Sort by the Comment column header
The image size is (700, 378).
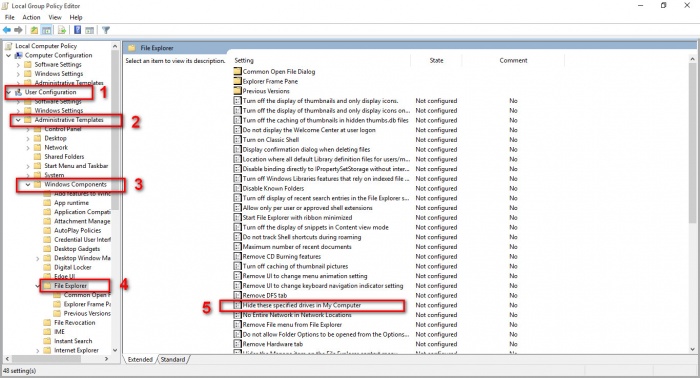(513, 60)
